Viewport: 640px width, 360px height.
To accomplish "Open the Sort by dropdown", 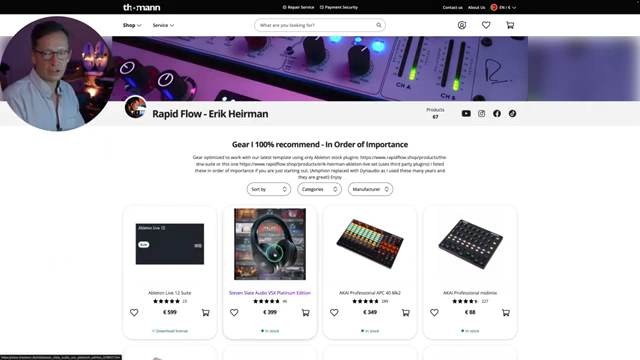I will pos(269,189).
